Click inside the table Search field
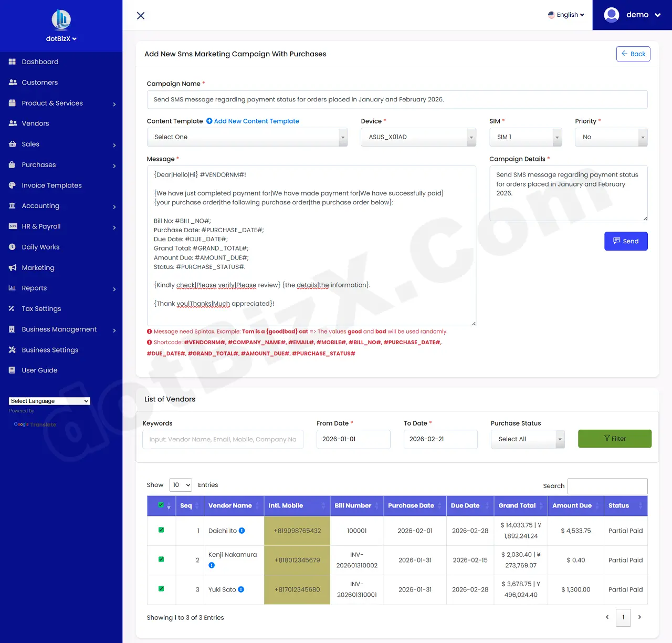This screenshot has width=672, height=643. point(607,486)
